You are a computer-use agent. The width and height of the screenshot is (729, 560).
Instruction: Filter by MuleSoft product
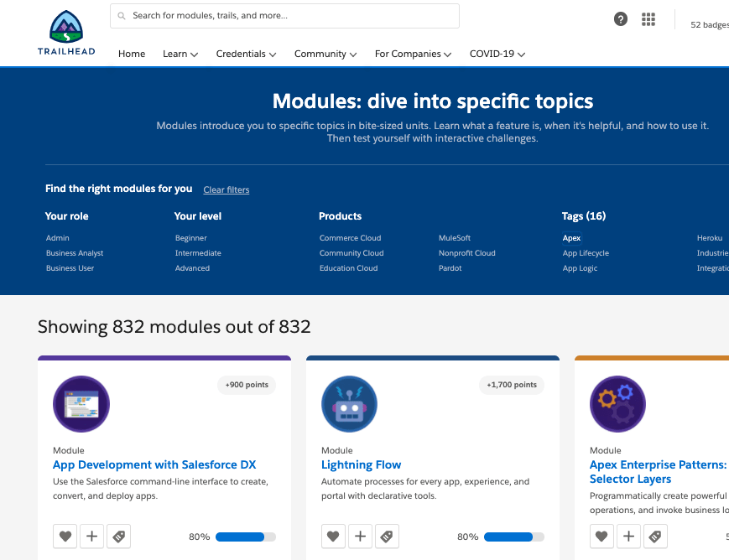tap(455, 238)
